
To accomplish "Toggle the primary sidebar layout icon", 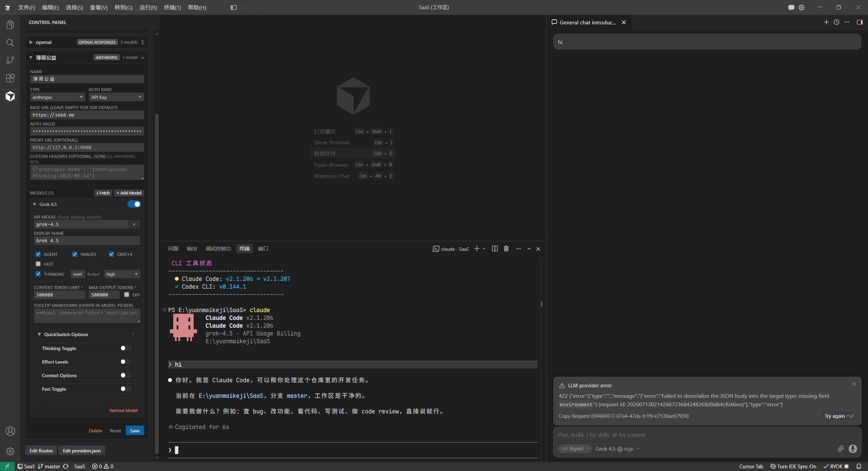I will click(234, 7).
